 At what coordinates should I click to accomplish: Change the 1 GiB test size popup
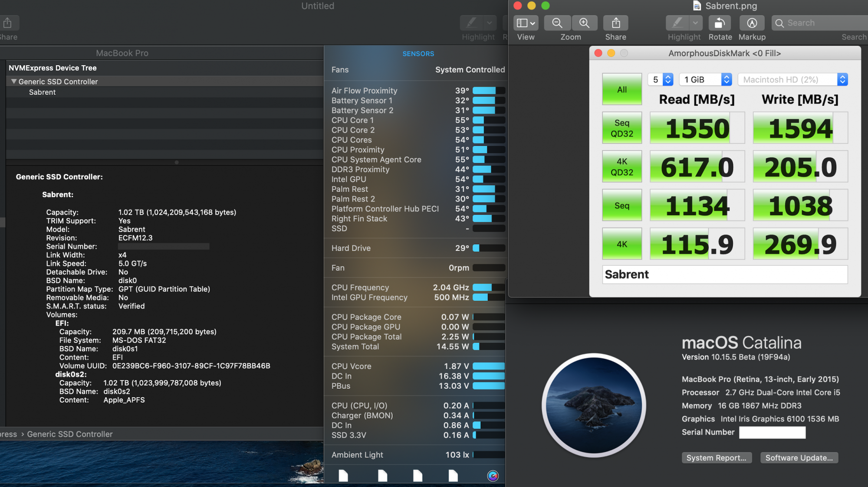[x=705, y=79]
